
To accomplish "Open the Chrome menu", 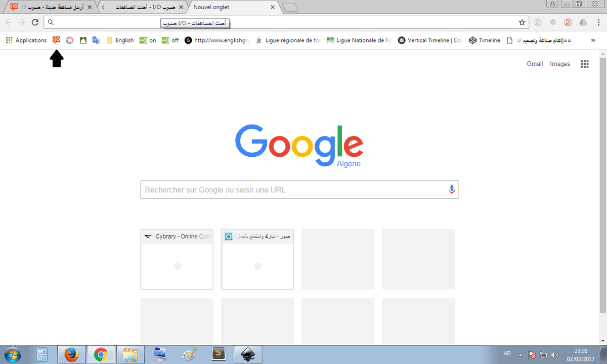I will point(597,22).
